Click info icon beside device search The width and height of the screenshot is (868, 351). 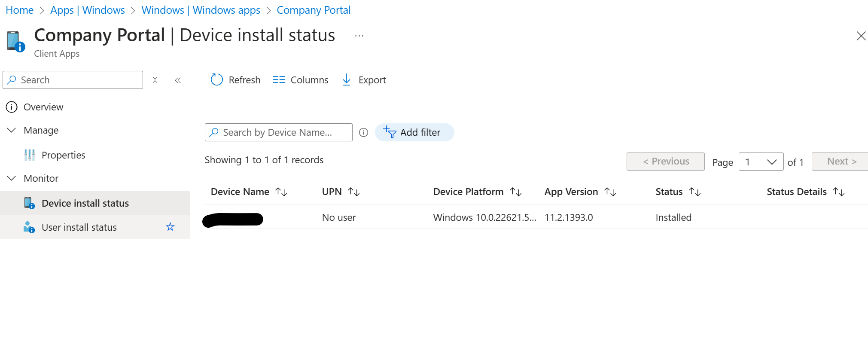363,132
